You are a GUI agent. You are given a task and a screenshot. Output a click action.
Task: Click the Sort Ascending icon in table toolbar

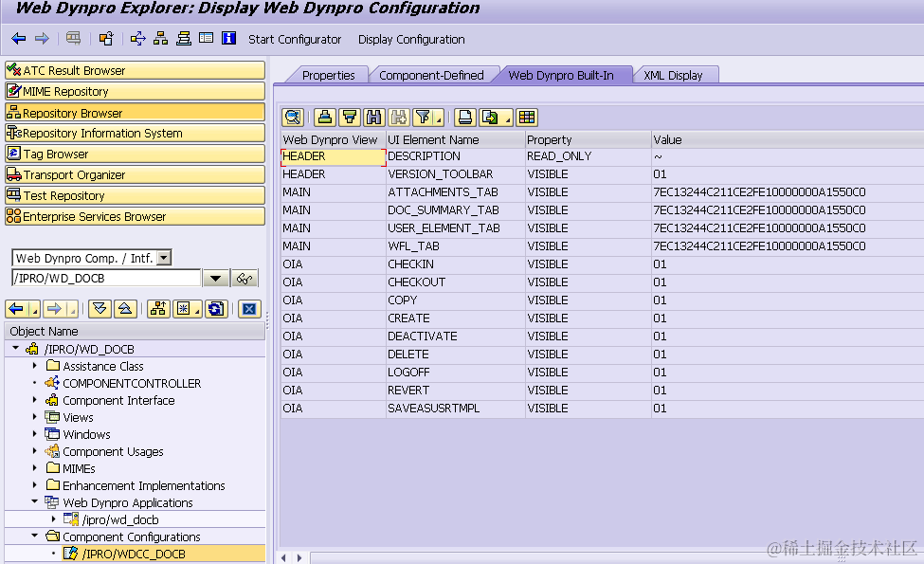point(325,118)
